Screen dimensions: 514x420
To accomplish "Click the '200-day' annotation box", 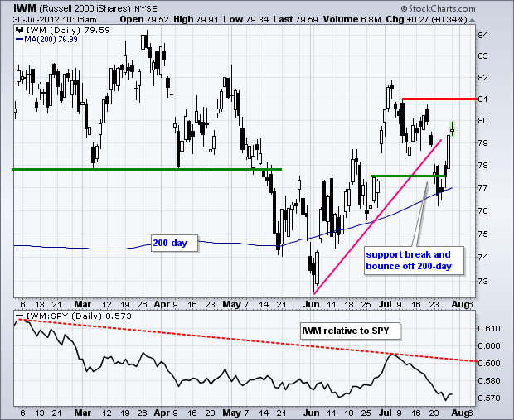I will point(174,243).
